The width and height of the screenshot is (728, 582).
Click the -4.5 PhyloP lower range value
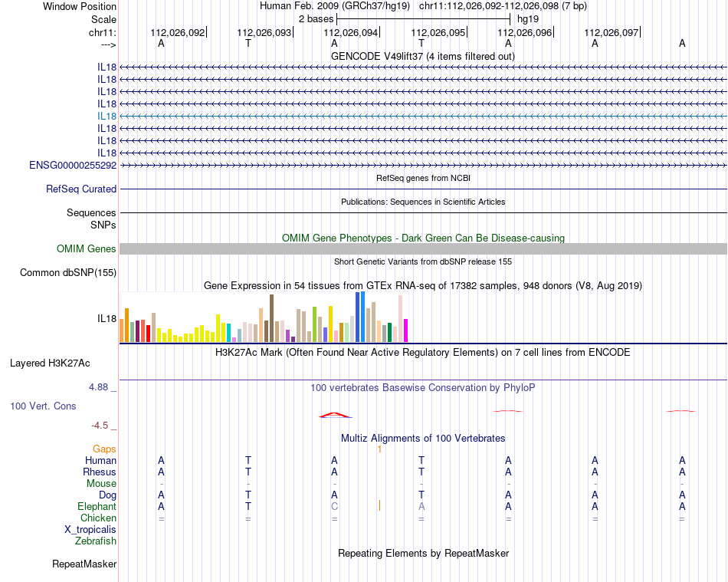[100, 426]
